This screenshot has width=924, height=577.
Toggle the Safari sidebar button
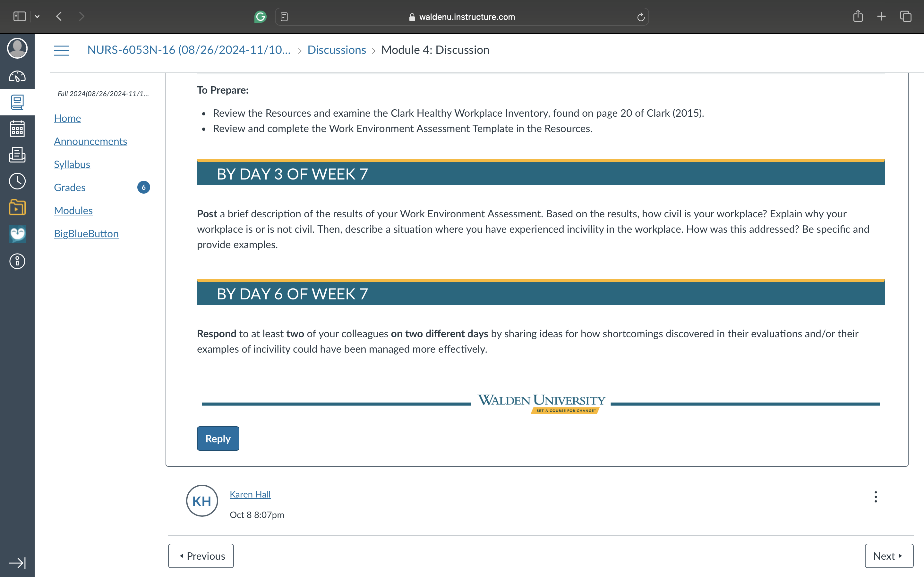[x=20, y=16]
